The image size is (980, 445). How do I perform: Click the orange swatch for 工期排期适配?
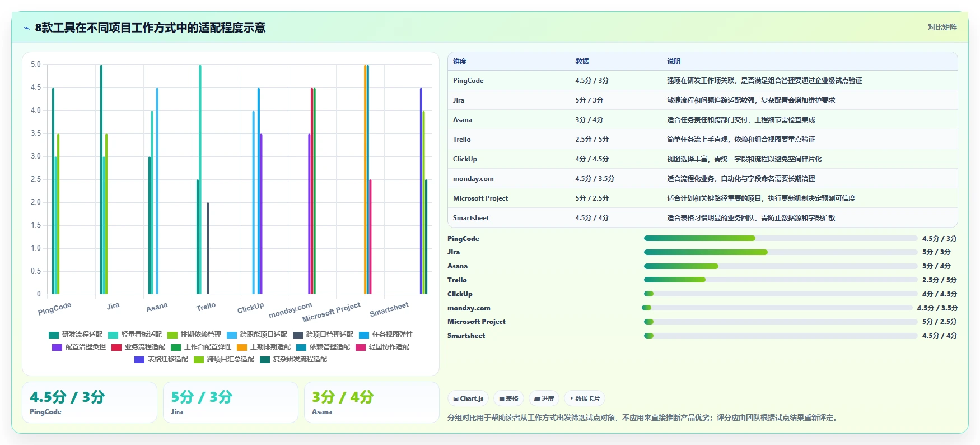tap(242, 347)
